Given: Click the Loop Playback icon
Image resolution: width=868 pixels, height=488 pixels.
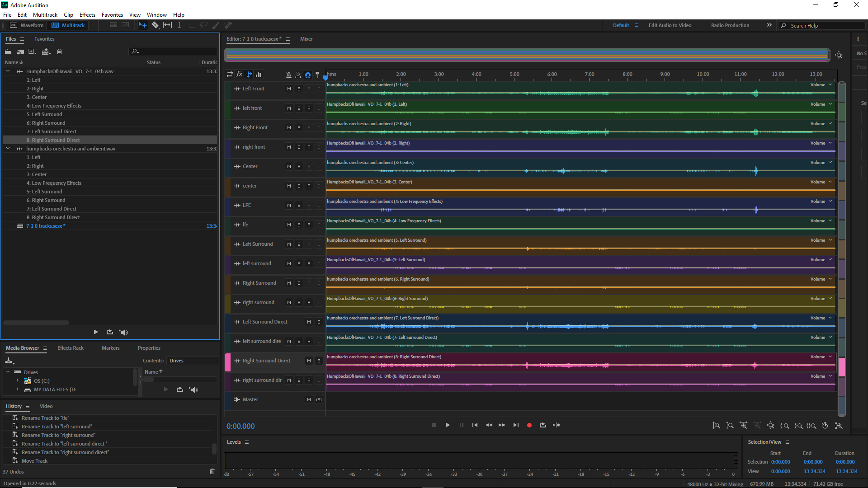Looking at the screenshot, I should pos(542,425).
